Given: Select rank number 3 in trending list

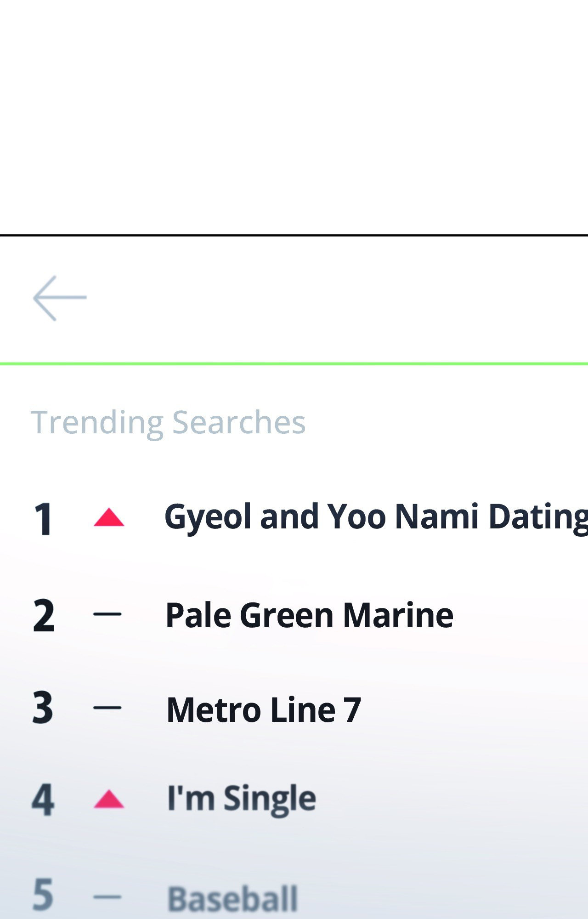Looking at the screenshot, I should coord(43,708).
